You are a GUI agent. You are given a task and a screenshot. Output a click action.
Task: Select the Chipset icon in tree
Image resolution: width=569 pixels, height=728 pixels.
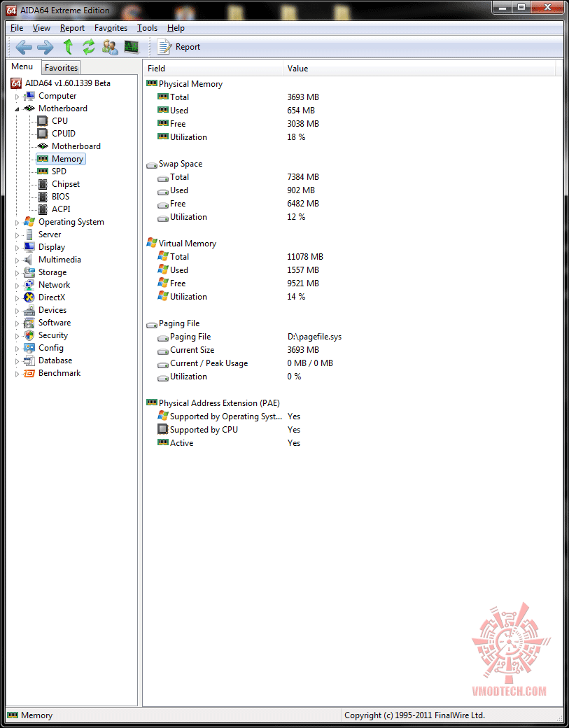[43, 184]
